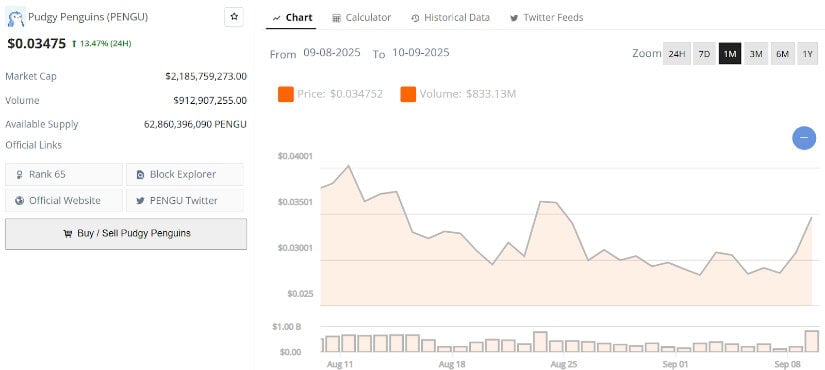The image size is (825, 370).
Task: Open the Historical Data tab
Action: [x=450, y=17]
